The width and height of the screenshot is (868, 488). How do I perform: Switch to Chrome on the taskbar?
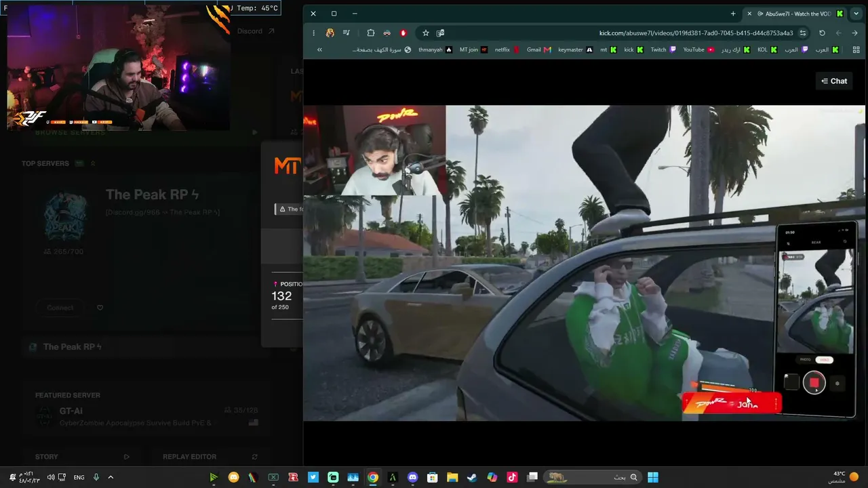pos(373,477)
